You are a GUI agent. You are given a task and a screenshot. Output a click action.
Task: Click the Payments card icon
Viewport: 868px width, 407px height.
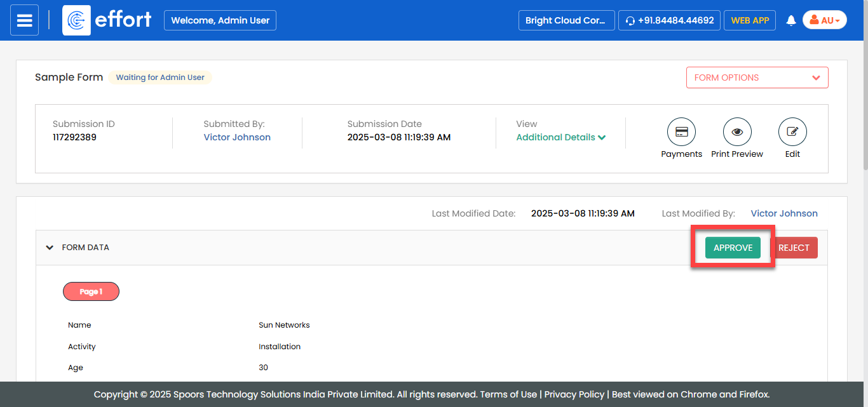(681, 132)
